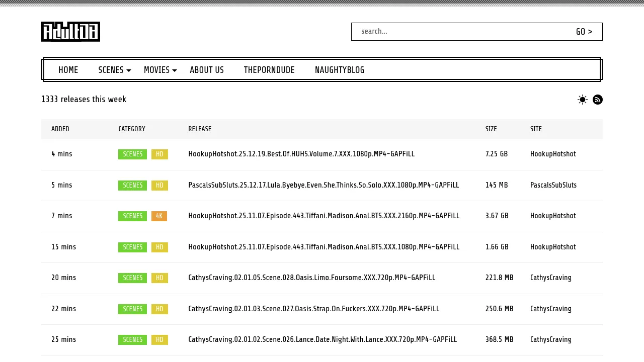The height and width of the screenshot is (362, 644).
Task: Click the HD badge in the 5 mins row
Action: pyautogui.click(x=159, y=186)
